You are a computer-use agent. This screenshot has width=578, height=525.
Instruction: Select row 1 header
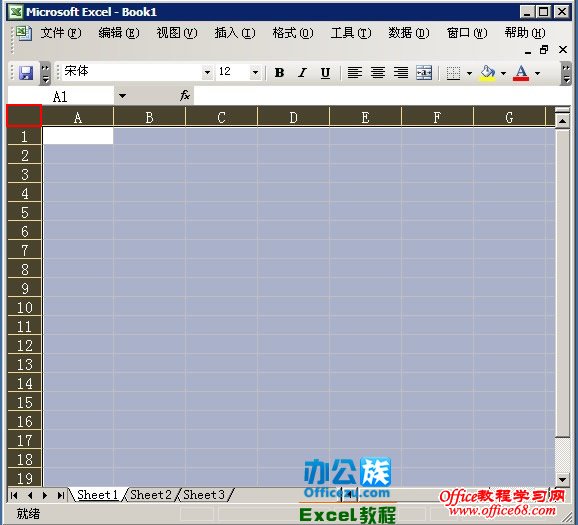point(24,136)
